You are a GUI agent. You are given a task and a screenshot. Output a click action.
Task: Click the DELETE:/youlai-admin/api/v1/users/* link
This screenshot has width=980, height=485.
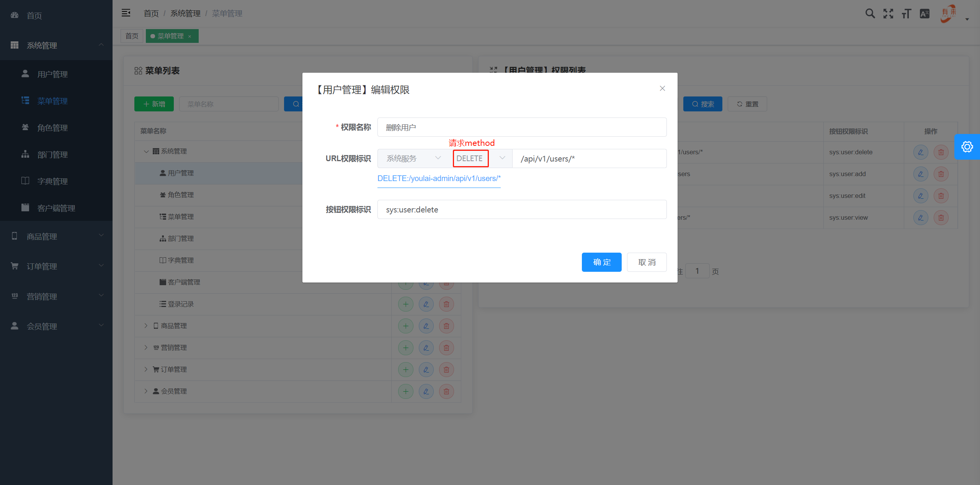point(439,178)
